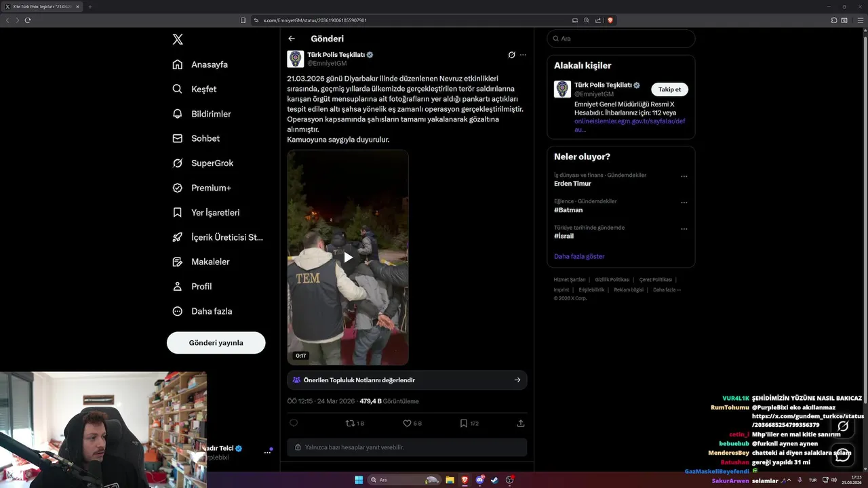Click Gönderi yayınla button
The width and height of the screenshot is (868, 488).
(x=216, y=343)
